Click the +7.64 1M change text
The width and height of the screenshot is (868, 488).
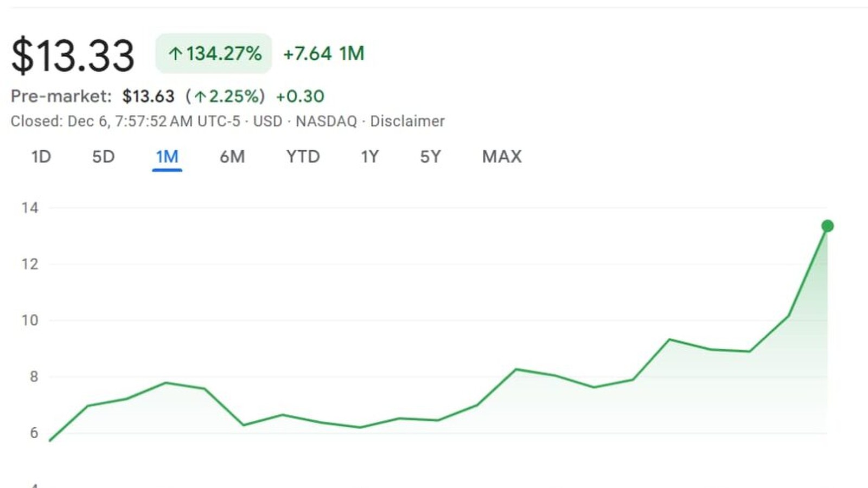click(x=324, y=54)
